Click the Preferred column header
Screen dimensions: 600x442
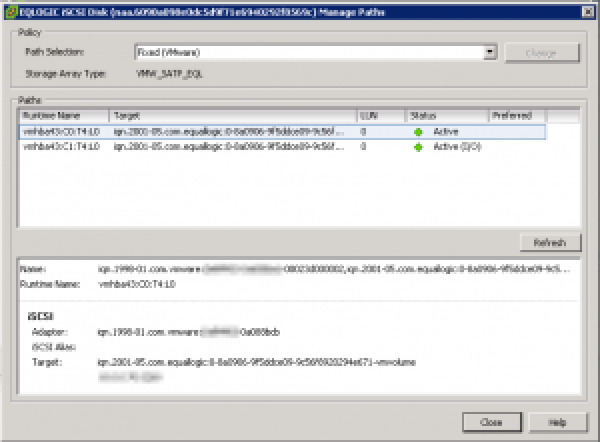coord(518,116)
